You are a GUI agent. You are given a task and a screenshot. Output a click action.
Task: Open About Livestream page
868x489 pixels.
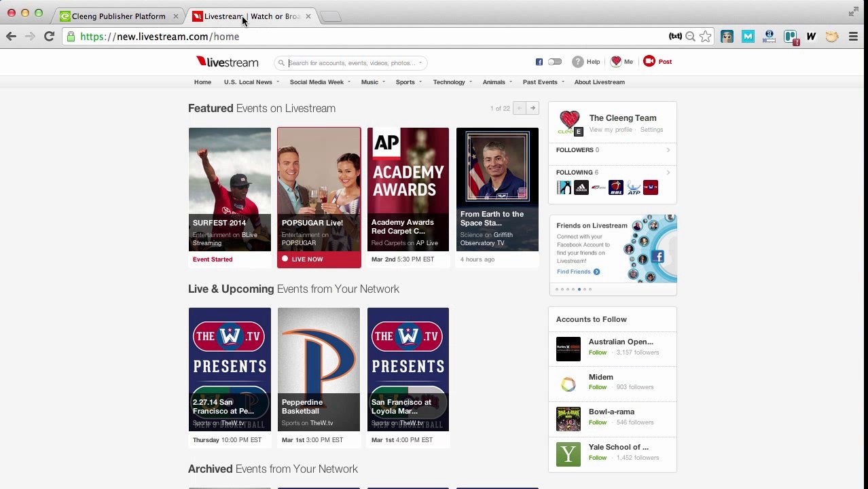click(599, 82)
